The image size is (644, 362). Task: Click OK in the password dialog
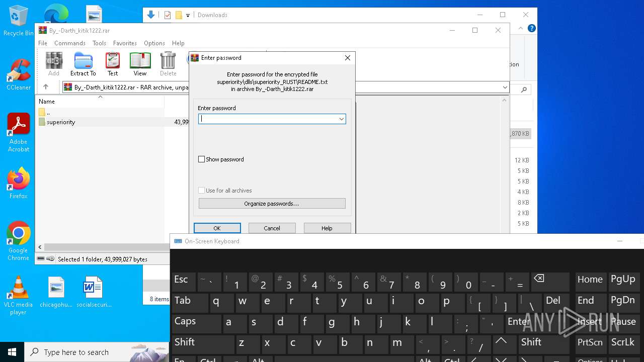pyautogui.click(x=217, y=228)
